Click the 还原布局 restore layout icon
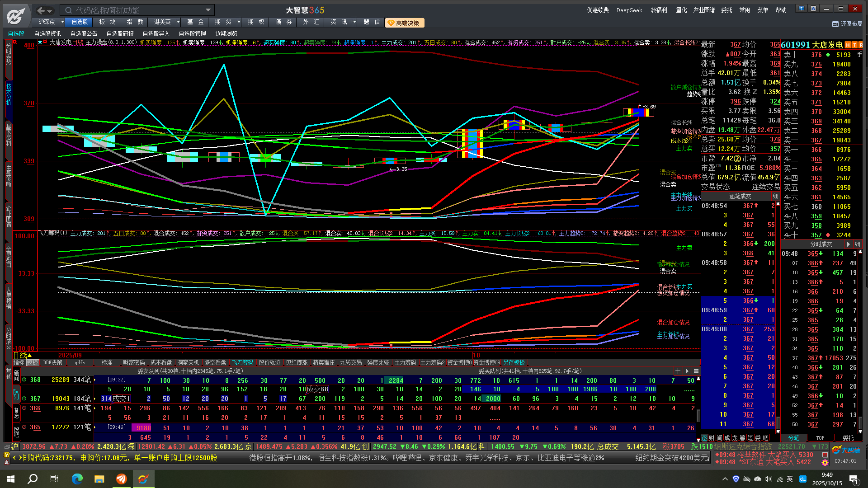Viewport: 868px width, 488px height. pyautogui.click(x=835, y=24)
